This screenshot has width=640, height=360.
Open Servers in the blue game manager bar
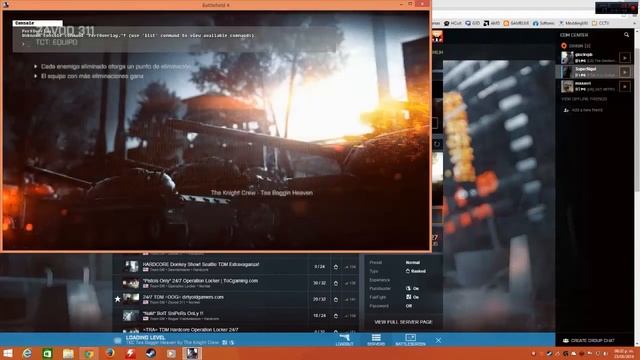376,340
